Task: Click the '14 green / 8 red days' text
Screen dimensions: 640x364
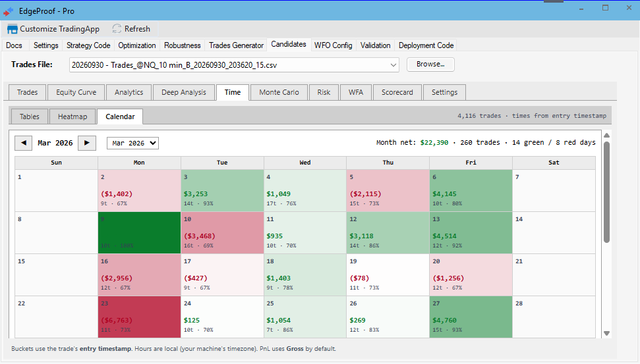Action: (x=554, y=143)
